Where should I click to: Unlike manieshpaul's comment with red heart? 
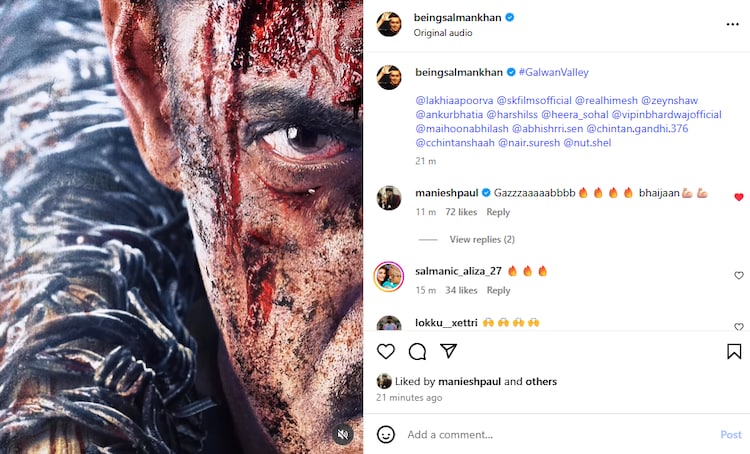(739, 197)
